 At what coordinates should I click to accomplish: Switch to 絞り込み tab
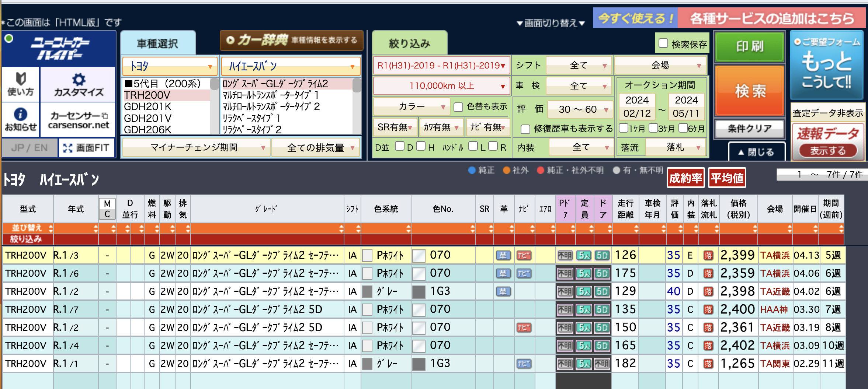(409, 43)
